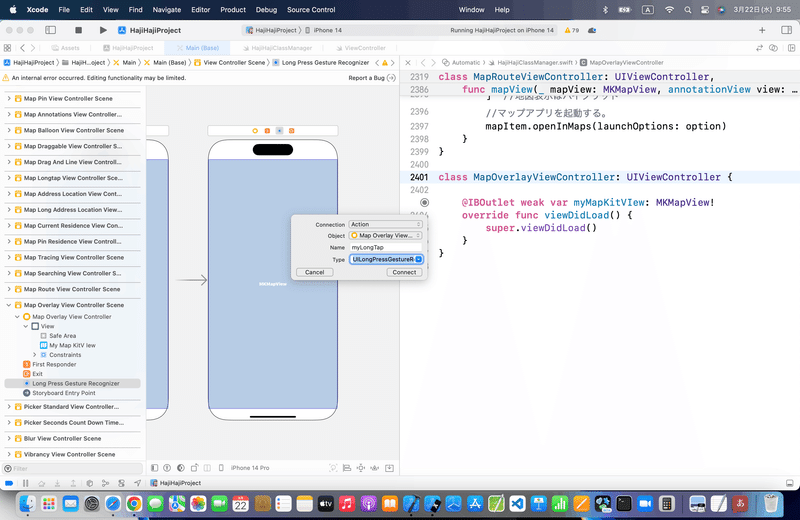The height and width of the screenshot is (520, 800).
Task: Open the Editor menu
Action: tap(201, 10)
